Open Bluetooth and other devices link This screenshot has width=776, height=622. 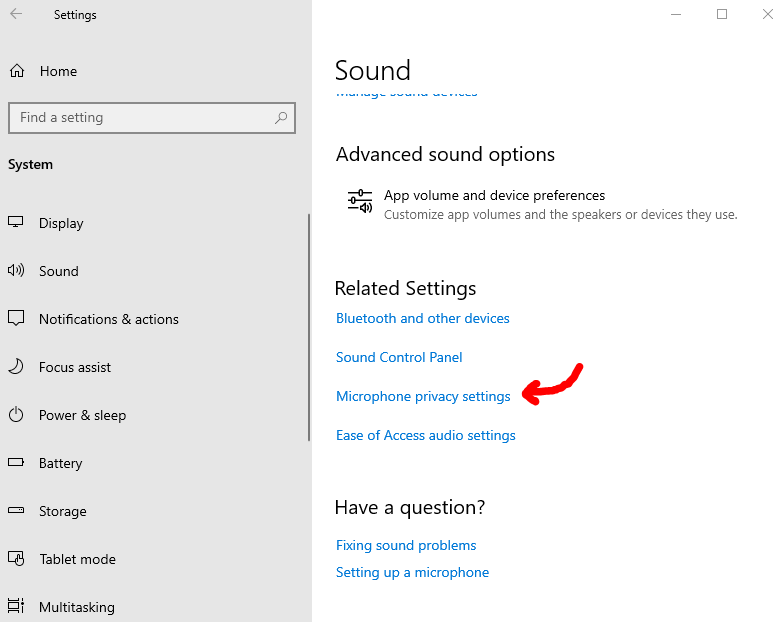pos(423,319)
